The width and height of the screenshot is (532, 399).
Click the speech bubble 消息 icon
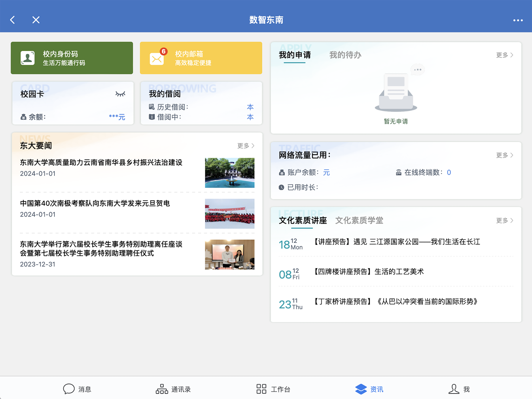click(69, 389)
